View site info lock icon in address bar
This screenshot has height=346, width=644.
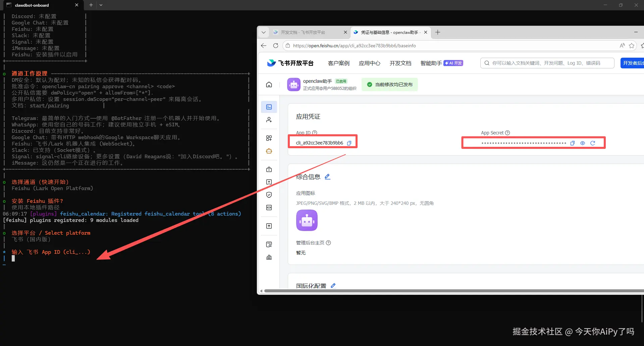click(288, 46)
